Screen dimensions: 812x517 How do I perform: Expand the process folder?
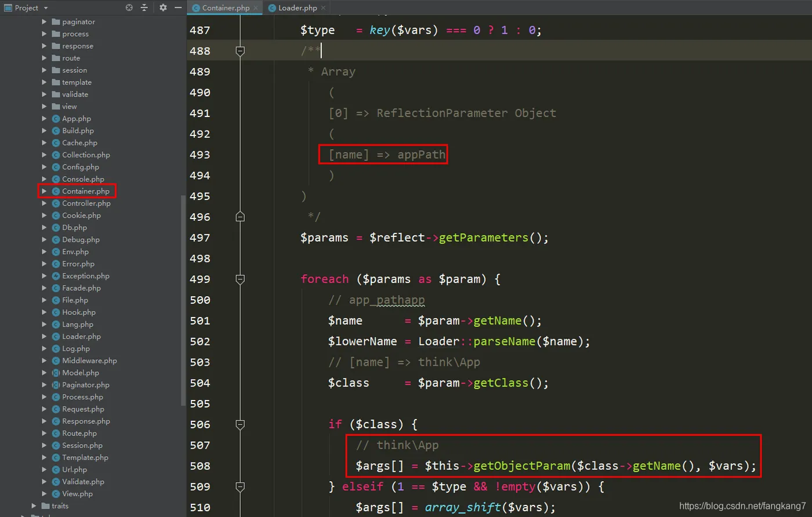[44, 34]
